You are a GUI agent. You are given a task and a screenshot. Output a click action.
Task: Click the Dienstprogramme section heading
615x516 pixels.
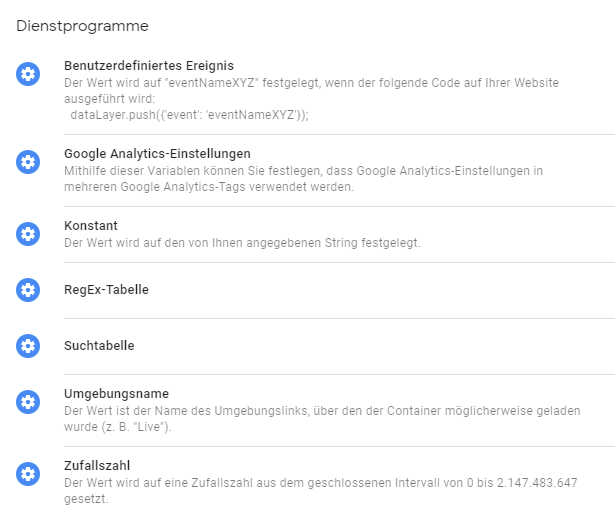pos(82,26)
